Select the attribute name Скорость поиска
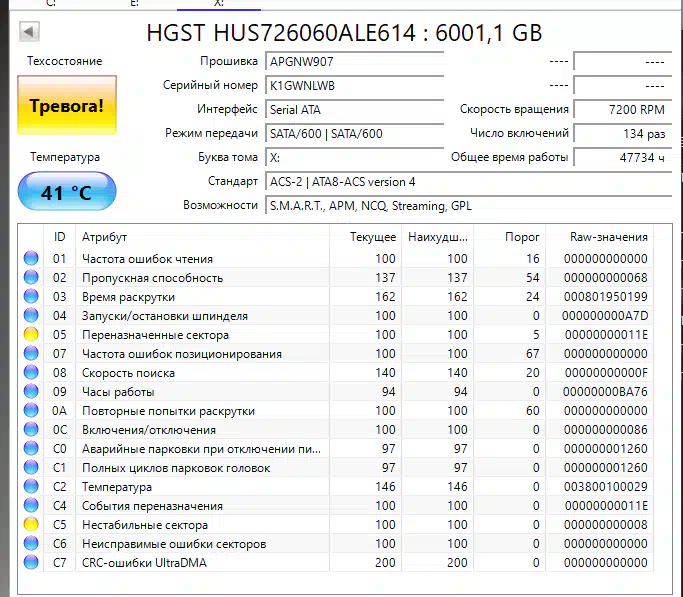Viewport: 683px width, 597px height. tap(128, 373)
